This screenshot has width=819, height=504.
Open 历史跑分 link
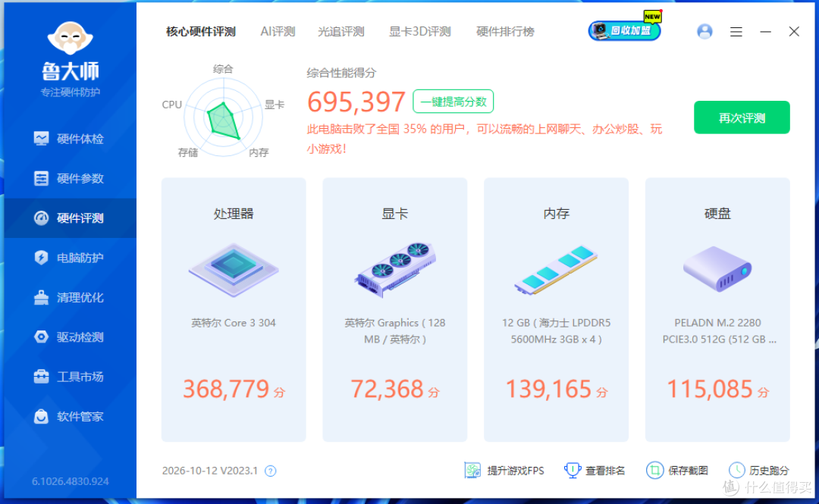click(x=769, y=471)
